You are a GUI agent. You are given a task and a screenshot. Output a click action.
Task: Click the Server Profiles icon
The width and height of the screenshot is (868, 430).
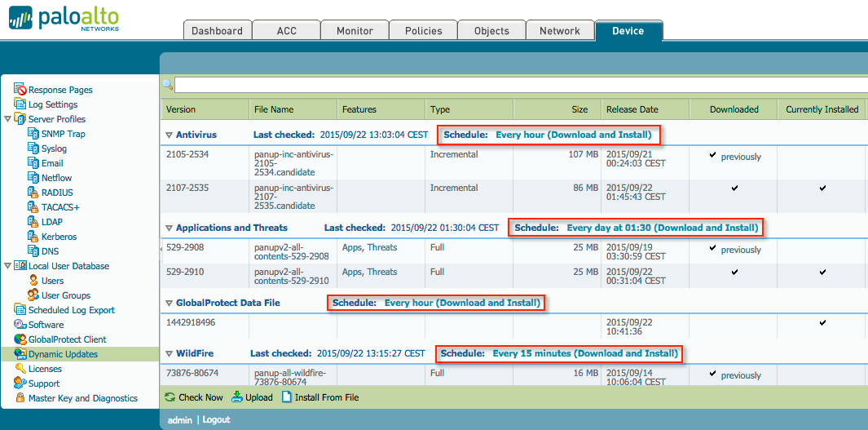[20, 119]
